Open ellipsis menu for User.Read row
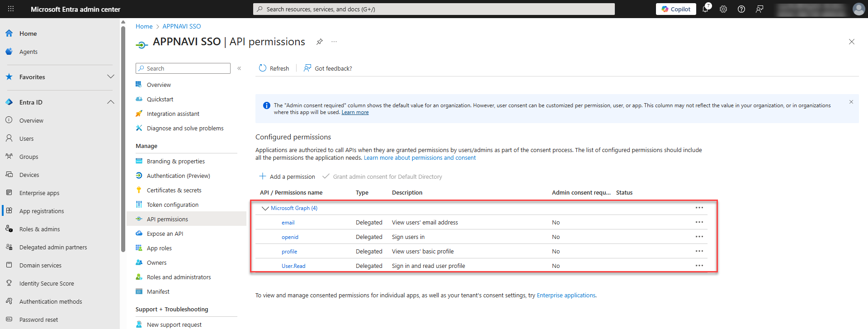Image resolution: width=868 pixels, height=329 pixels. (699, 266)
